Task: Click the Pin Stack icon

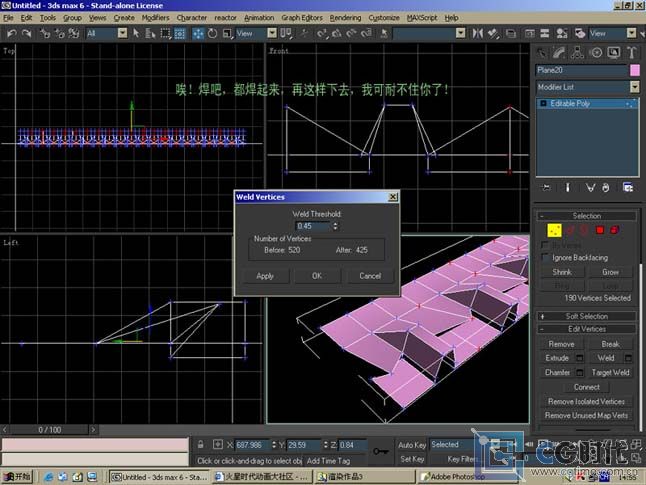Action: coord(546,188)
